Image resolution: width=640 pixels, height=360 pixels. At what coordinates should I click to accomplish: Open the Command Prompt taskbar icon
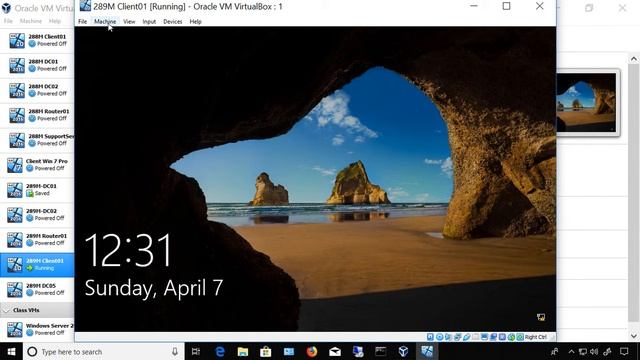380,351
